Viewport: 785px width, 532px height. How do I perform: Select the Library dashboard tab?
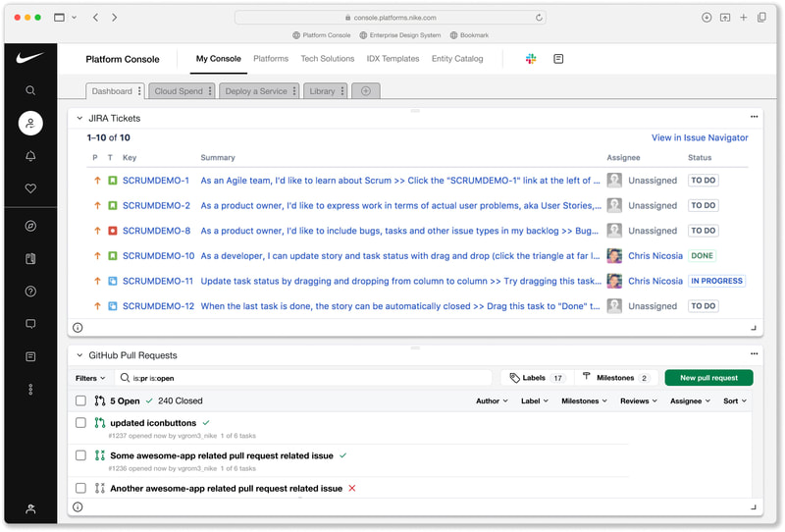[x=322, y=90]
